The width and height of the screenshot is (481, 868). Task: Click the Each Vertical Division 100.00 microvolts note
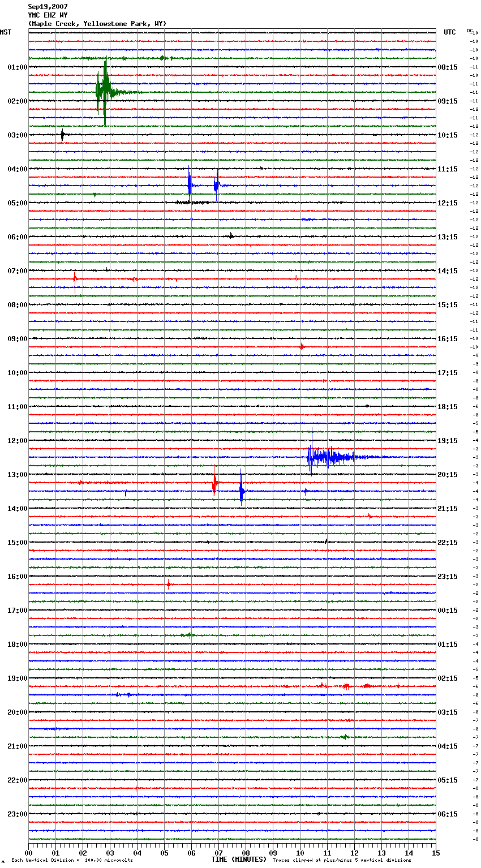coord(72,861)
